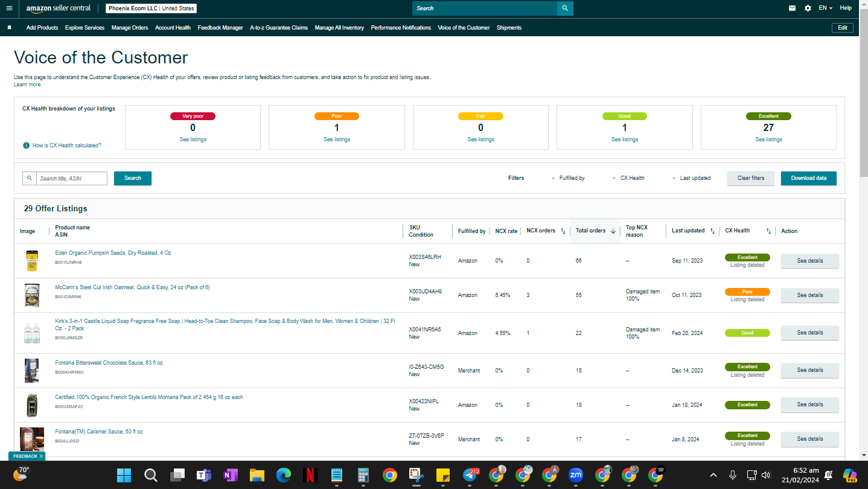Close the Feedback tab with the X
Viewport: 868px width, 489px height.
[41, 456]
